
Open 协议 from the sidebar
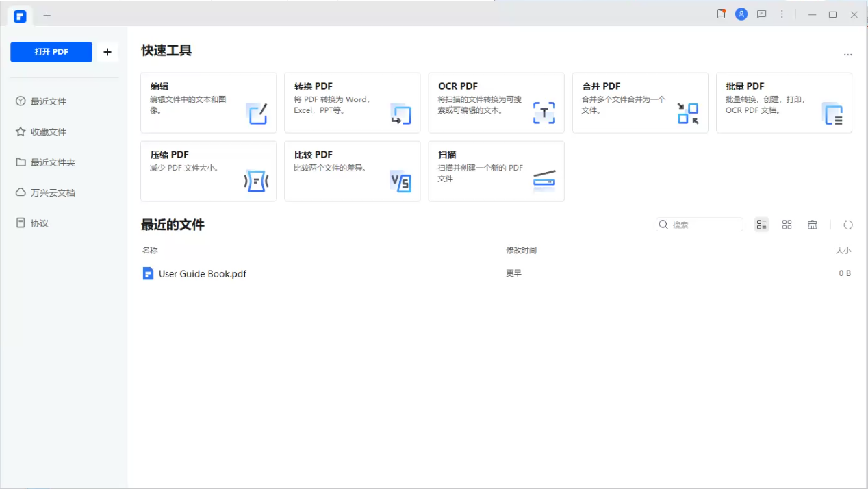click(x=40, y=223)
